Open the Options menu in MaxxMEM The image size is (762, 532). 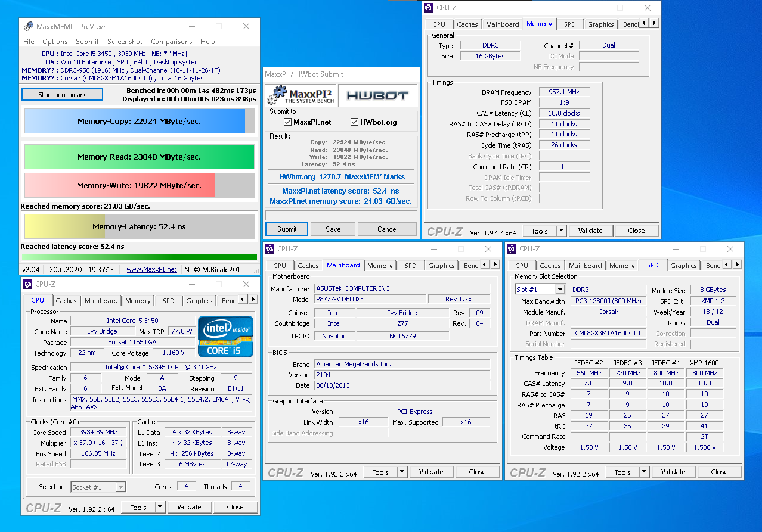[x=55, y=42]
